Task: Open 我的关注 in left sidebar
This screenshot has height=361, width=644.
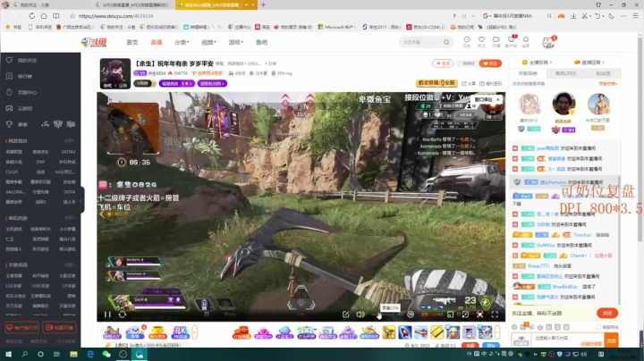Action: click(27, 60)
